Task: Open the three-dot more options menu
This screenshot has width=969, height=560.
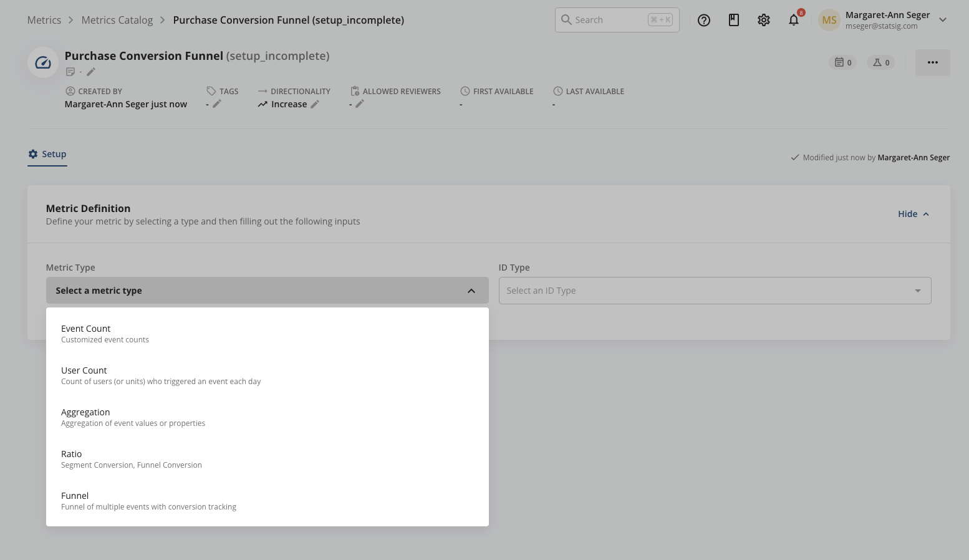Action: (x=933, y=62)
